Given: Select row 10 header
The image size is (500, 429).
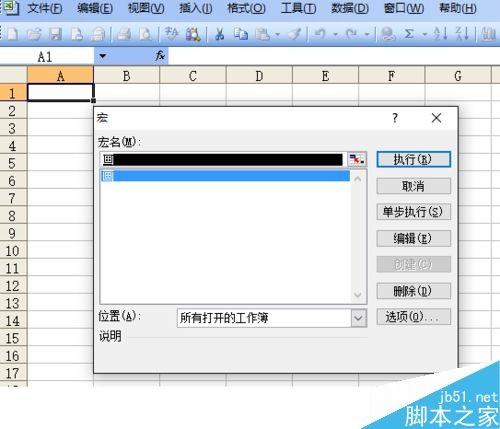Looking at the screenshot, I should [x=13, y=251].
